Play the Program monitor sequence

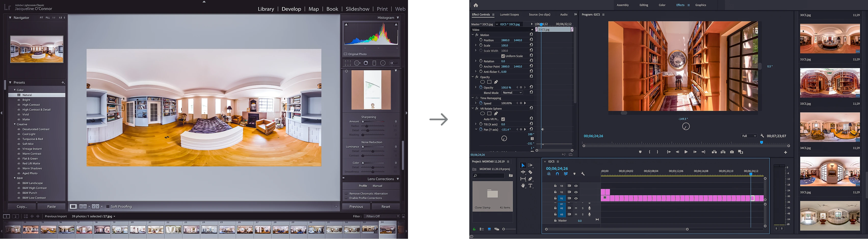(x=686, y=152)
